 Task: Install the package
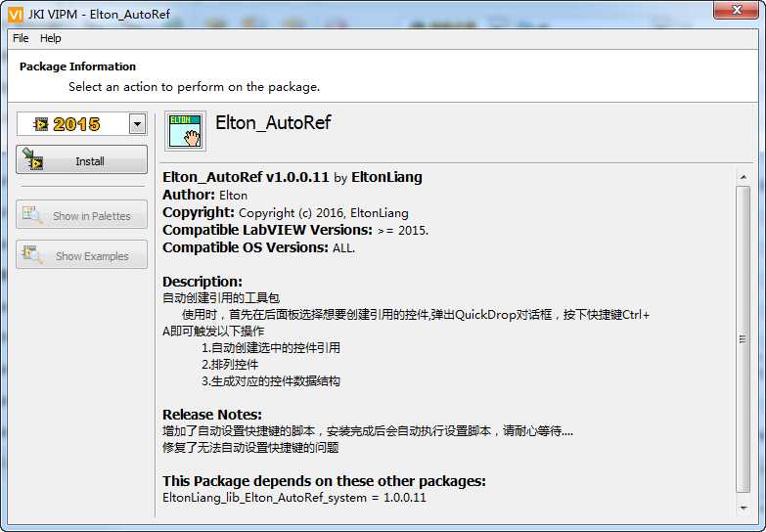pos(81,159)
